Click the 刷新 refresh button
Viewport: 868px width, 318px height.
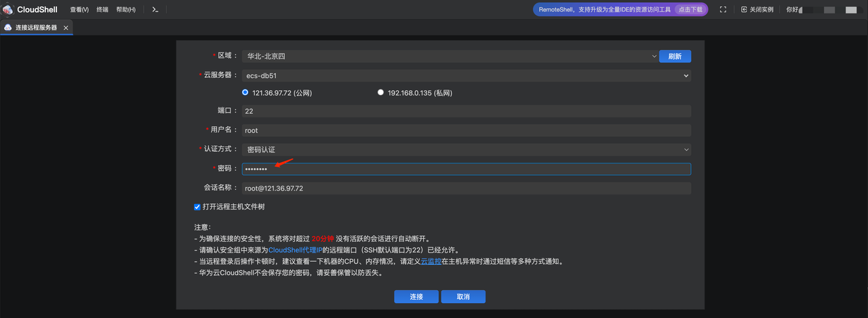click(675, 56)
